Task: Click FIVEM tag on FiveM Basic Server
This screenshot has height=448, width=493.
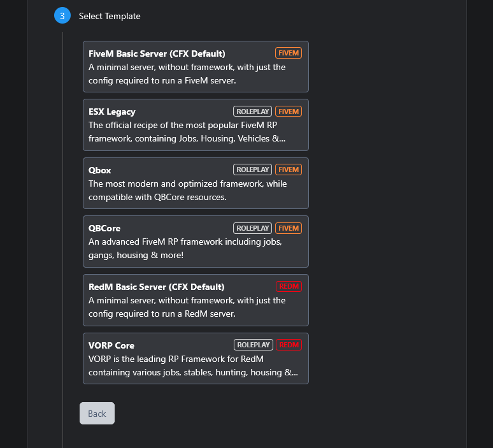Action: point(289,53)
